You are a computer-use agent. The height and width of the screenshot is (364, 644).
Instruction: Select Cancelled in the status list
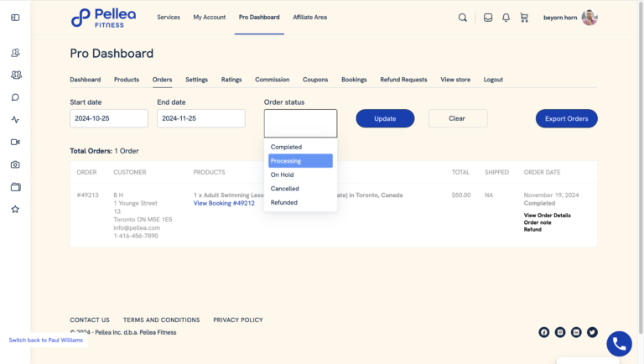pyautogui.click(x=301, y=189)
